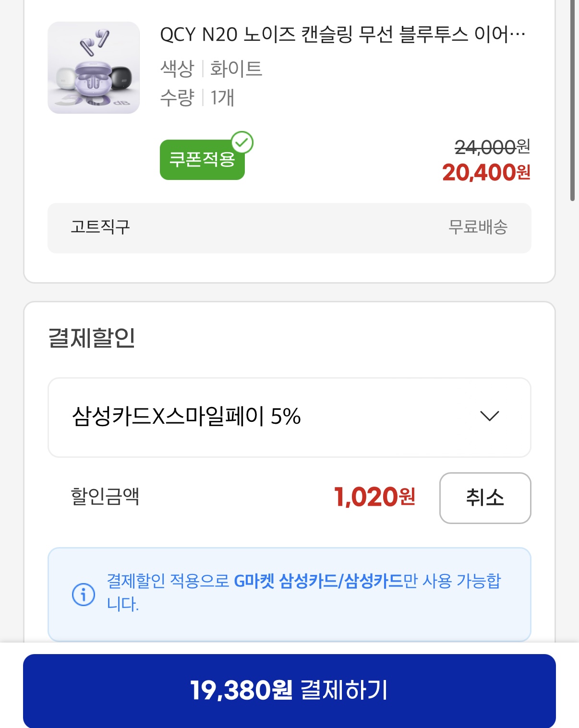Select the 고트직구 seller name
579x728 pixels.
(100, 227)
